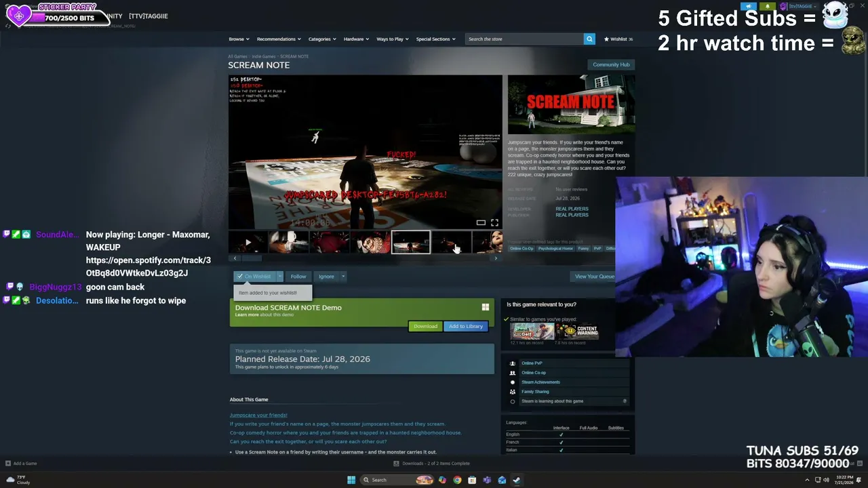This screenshot has height=488, width=868.
Task: Click the Jumpscare your friends! link
Action: point(258,415)
